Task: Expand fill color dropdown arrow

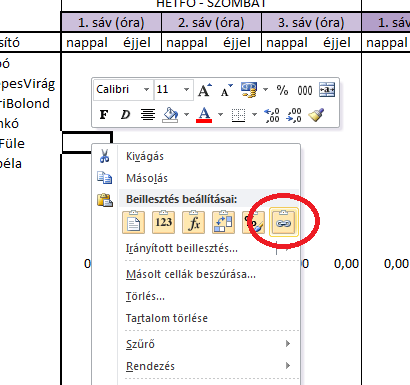Action: pos(186,115)
